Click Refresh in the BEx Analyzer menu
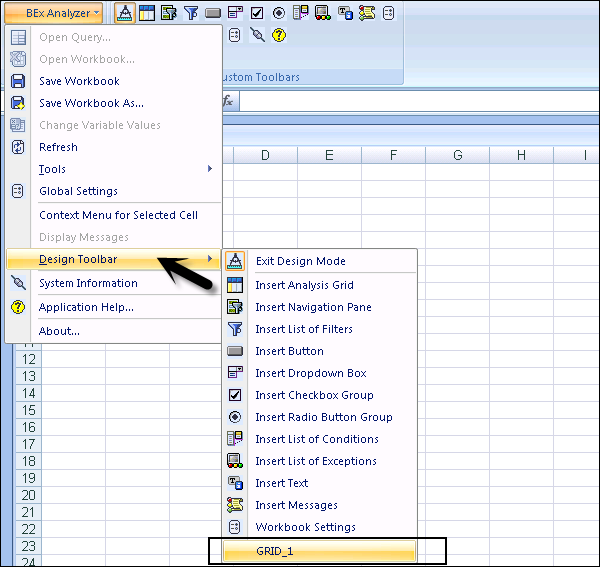600x567 pixels. [58, 147]
